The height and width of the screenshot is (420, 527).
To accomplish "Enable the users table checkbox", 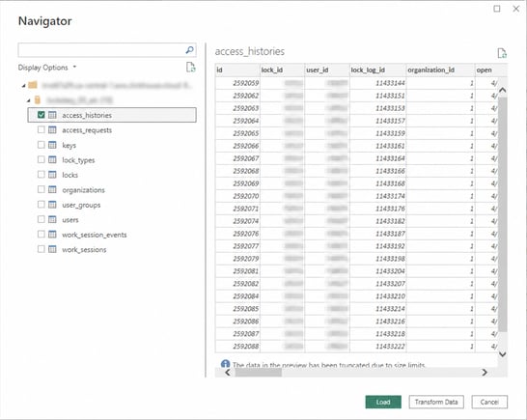I will [41, 219].
